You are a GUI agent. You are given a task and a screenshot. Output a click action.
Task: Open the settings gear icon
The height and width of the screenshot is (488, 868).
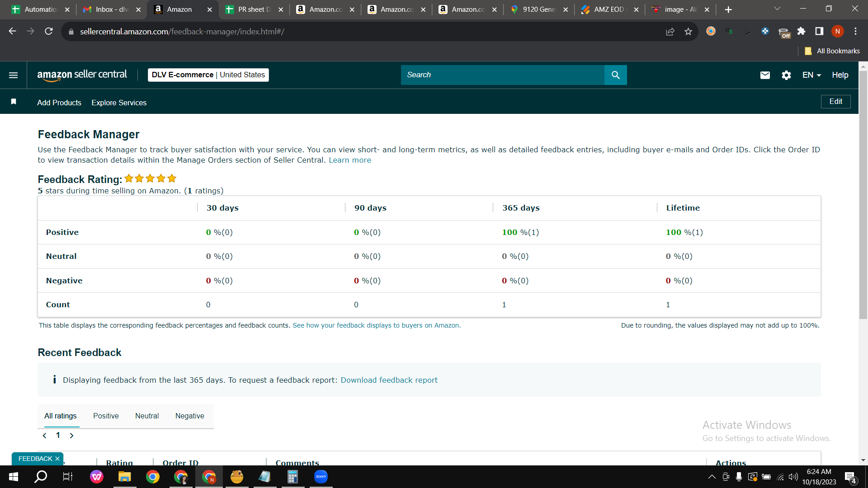point(786,75)
